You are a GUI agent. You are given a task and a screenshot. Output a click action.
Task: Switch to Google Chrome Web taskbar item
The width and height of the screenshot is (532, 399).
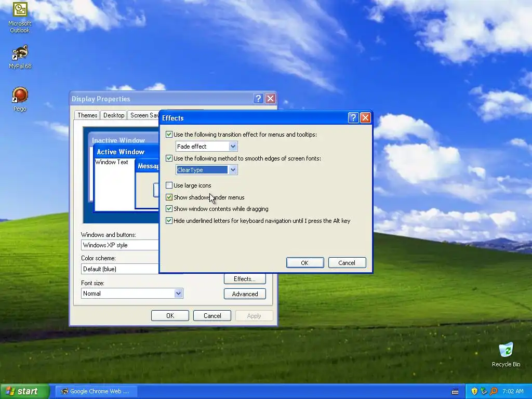pos(97,391)
